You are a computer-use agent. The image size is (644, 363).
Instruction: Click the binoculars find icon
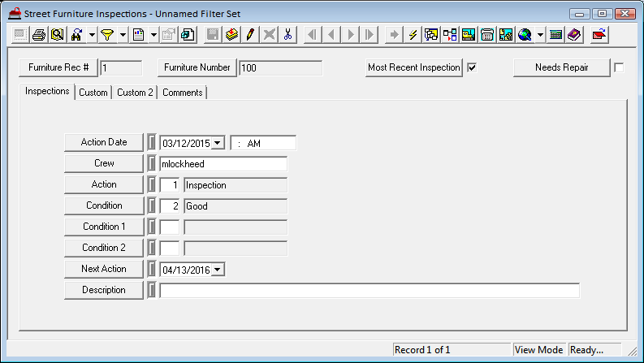pos(76,35)
